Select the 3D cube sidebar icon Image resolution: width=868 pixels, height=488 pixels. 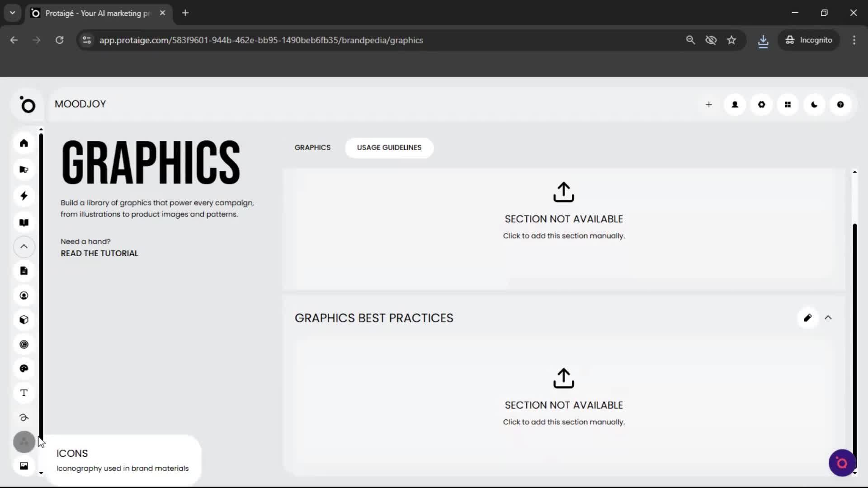[x=24, y=319]
